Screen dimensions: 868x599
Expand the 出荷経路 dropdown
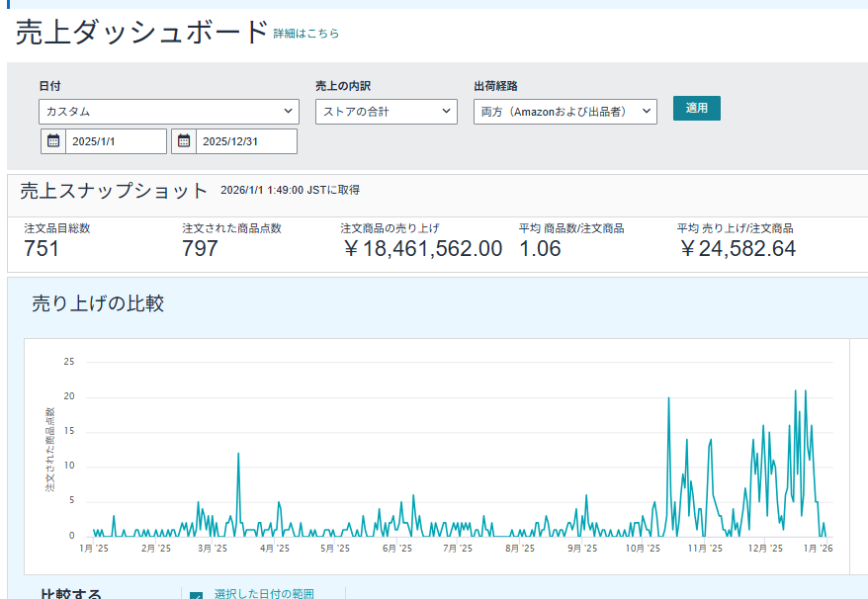tap(565, 112)
